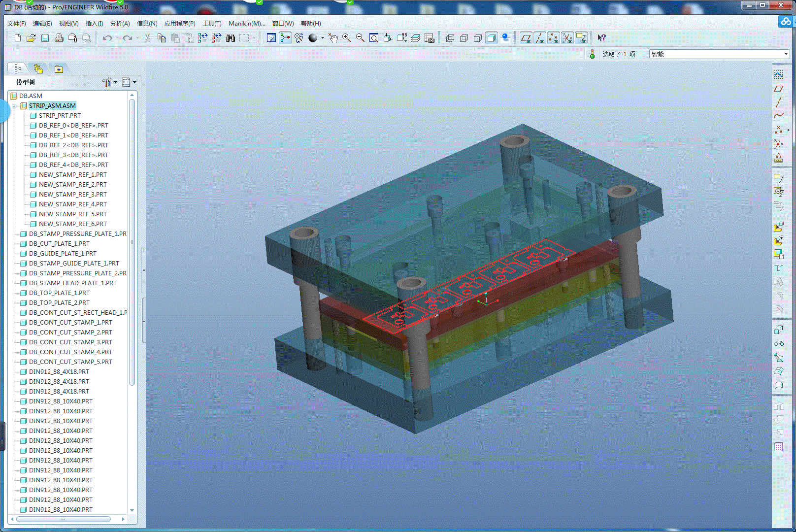
Task: Select DB_TOP_PLATE_1.PRT in model tree
Action: pyautogui.click(x=59, y=293)
